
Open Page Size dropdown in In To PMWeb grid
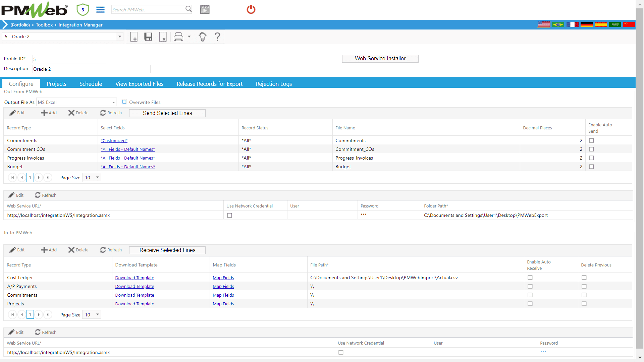click(92, 315)
